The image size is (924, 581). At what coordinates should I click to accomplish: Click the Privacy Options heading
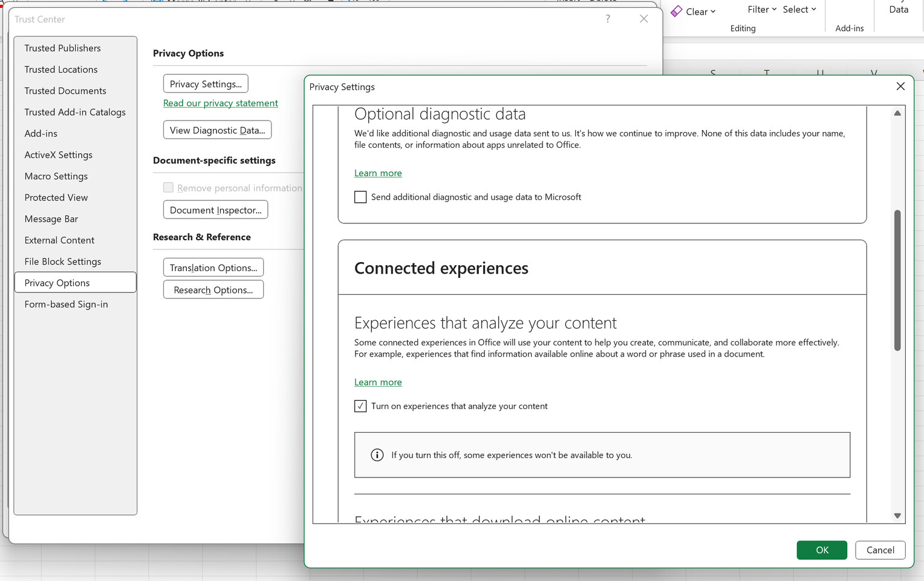(188, 53)
